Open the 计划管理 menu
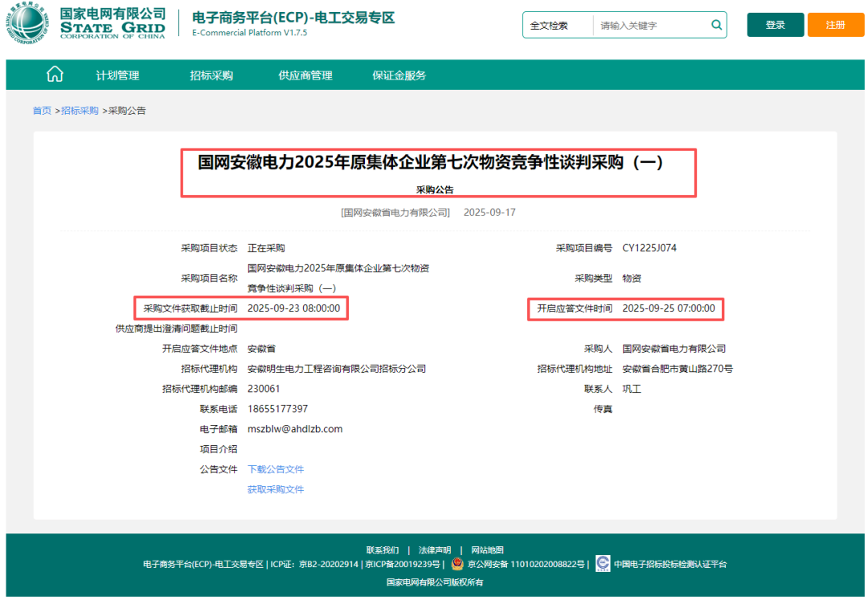 click(x=118, y=74)
